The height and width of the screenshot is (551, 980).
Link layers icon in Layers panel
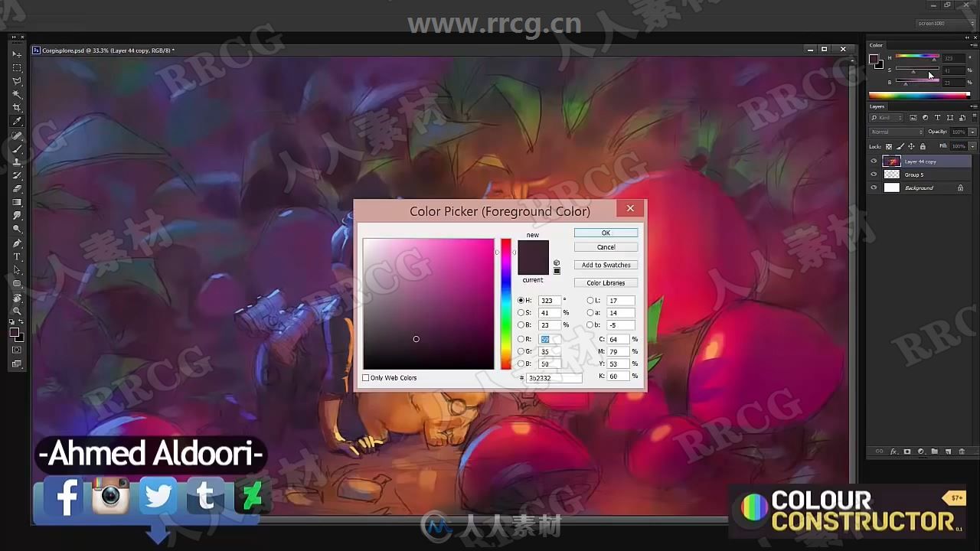(x=879, y=452)
